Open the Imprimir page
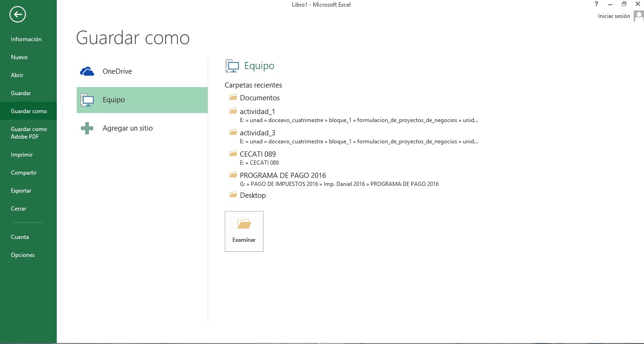The width and height of the screenshot is (644, 344). coord(22,155)
